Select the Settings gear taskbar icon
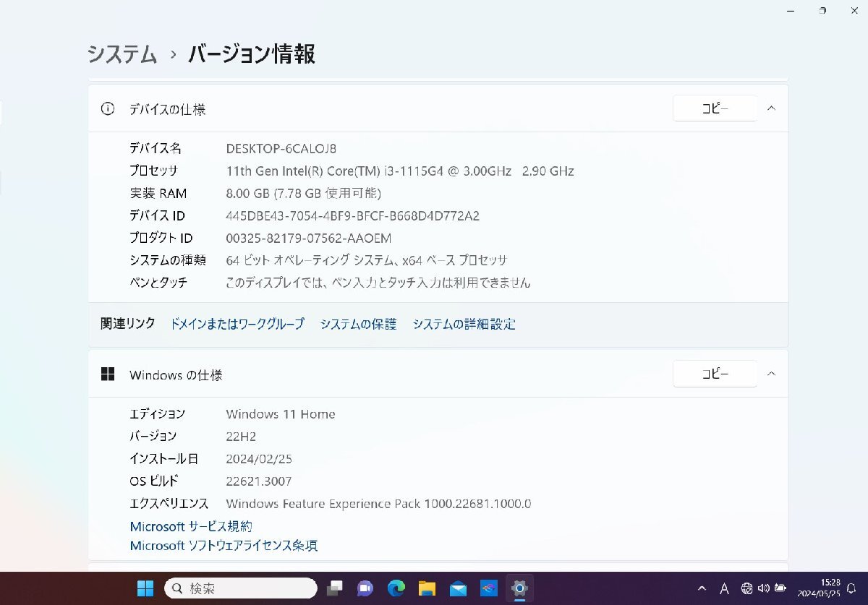 520,588
